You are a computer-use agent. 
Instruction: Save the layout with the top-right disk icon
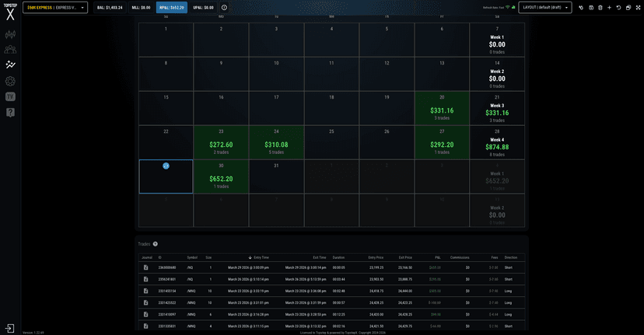pyautogui.click(x=591, y=8)
